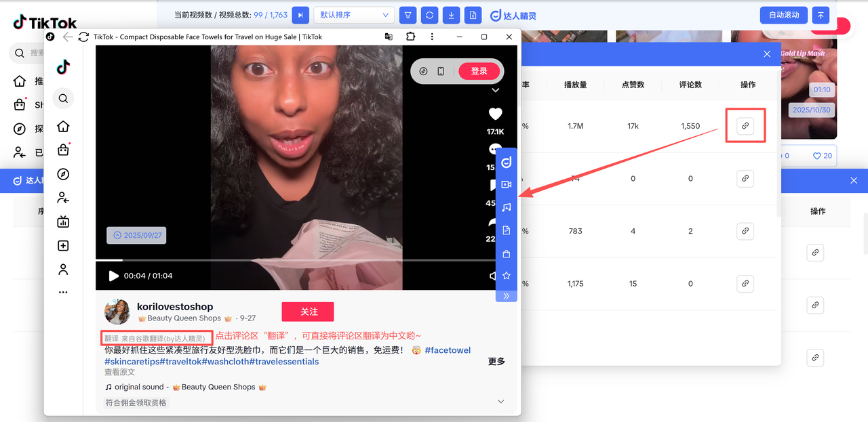Click the LIVE TV icon in popup sidebar

click(63, 221)
